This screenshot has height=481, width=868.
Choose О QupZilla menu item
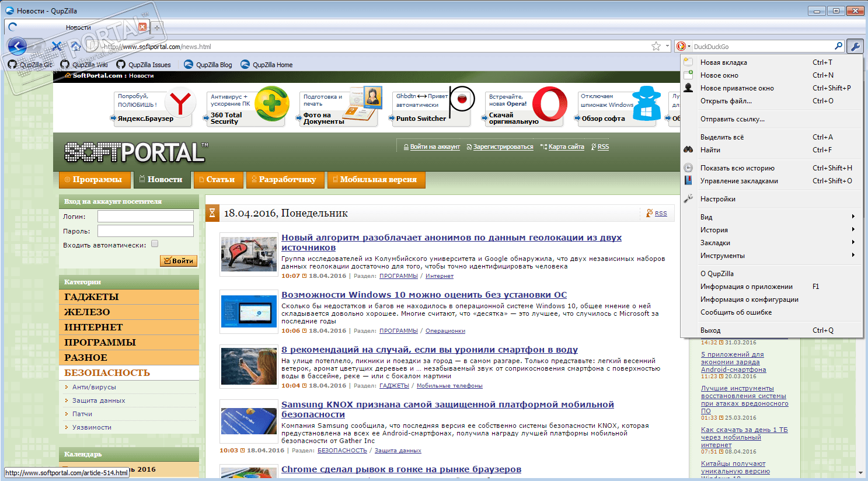pyautogui.click(x=772, y=274)
